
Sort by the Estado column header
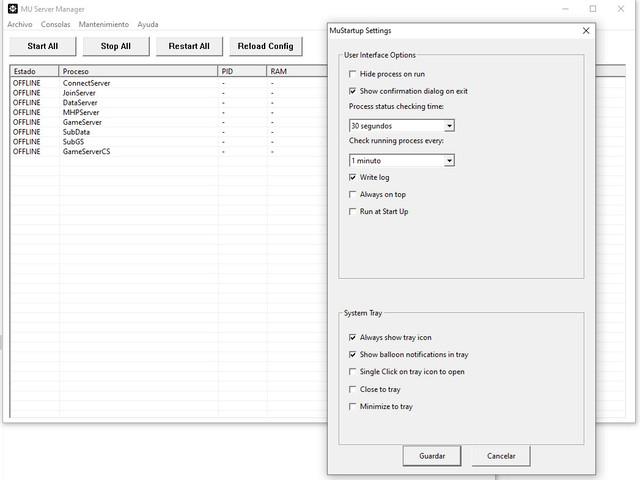pos(34,71)
